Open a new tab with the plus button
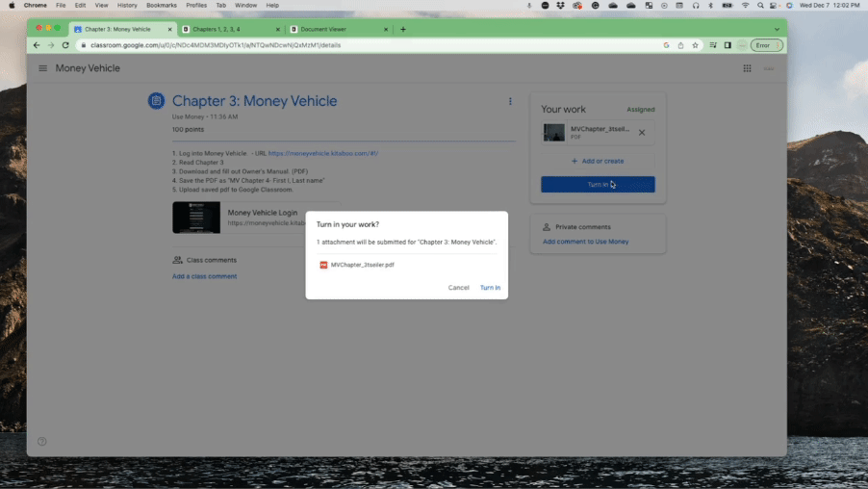 403,29
